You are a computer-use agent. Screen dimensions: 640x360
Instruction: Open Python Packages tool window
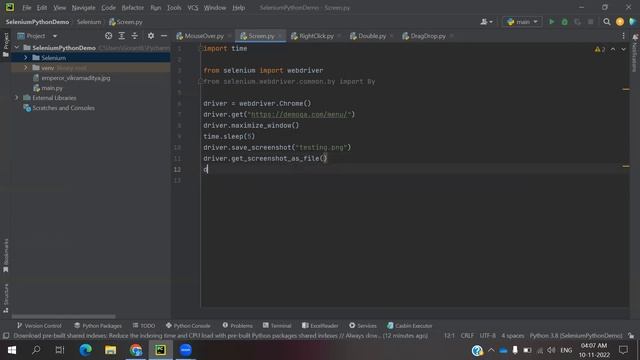pos(98,326)
